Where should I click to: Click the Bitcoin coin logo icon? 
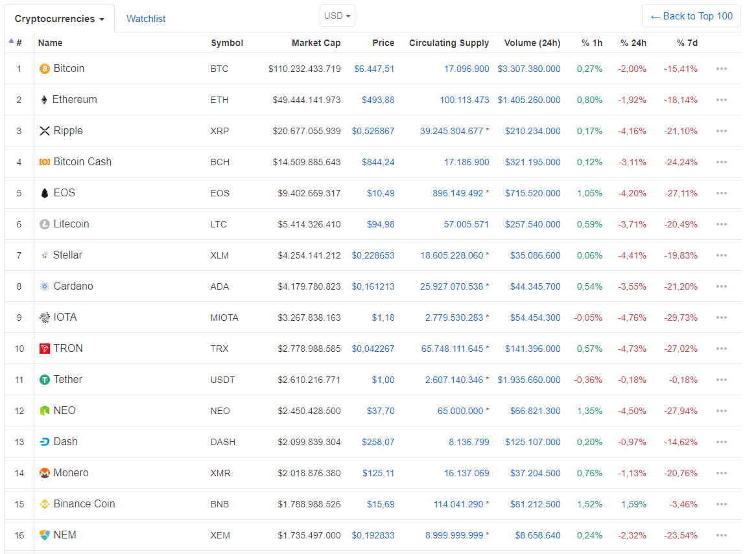(45, 69)
